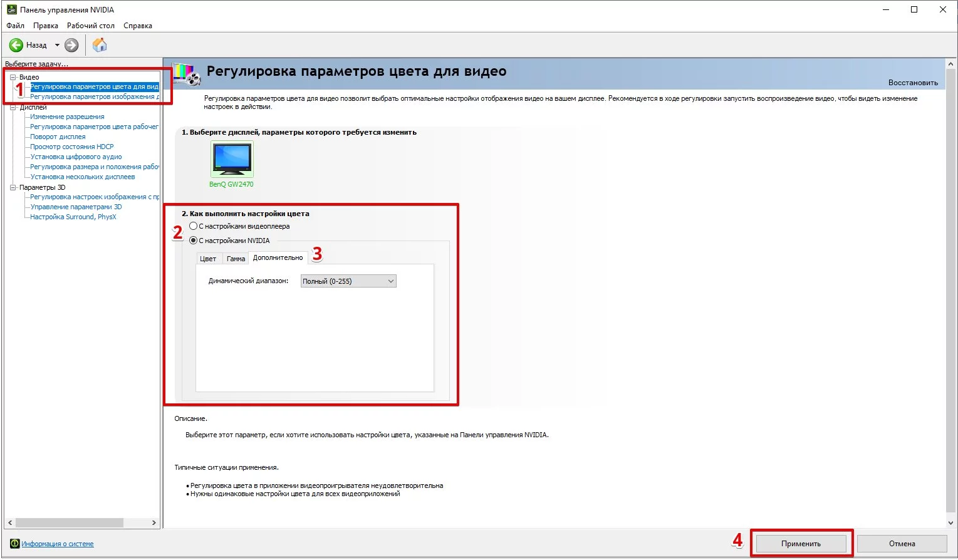Open the Home page icon
The width and height of the screenshot is (958, 560).
pyautogui.click(x=100, y=45)
